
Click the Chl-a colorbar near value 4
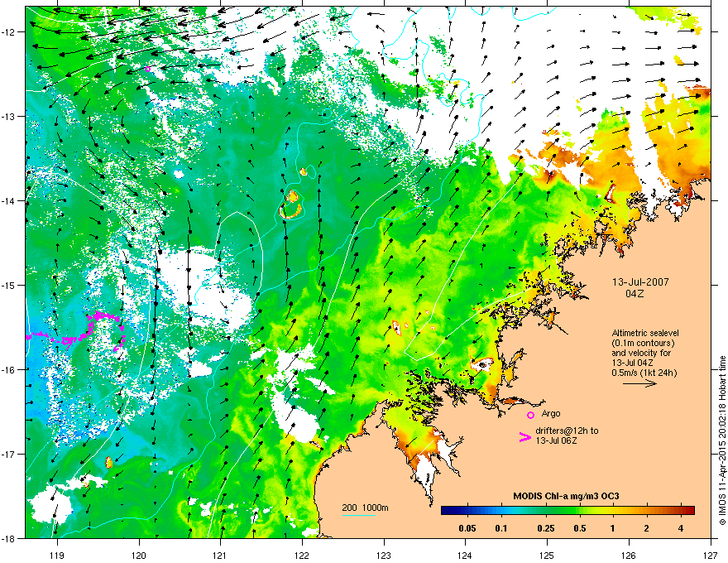pyautogui.click(x=680, y=511)
